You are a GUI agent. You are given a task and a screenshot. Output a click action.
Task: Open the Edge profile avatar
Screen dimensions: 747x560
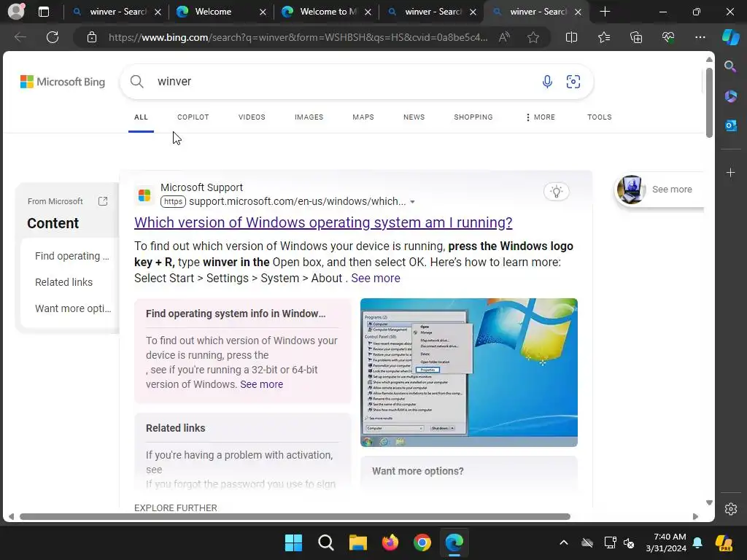(16, 12)
